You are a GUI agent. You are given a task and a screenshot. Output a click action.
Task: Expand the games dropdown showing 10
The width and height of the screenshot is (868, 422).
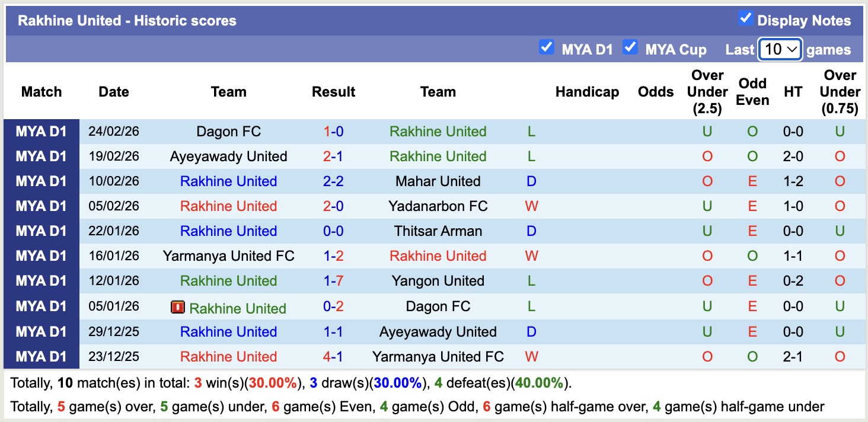tap(780, 49)
